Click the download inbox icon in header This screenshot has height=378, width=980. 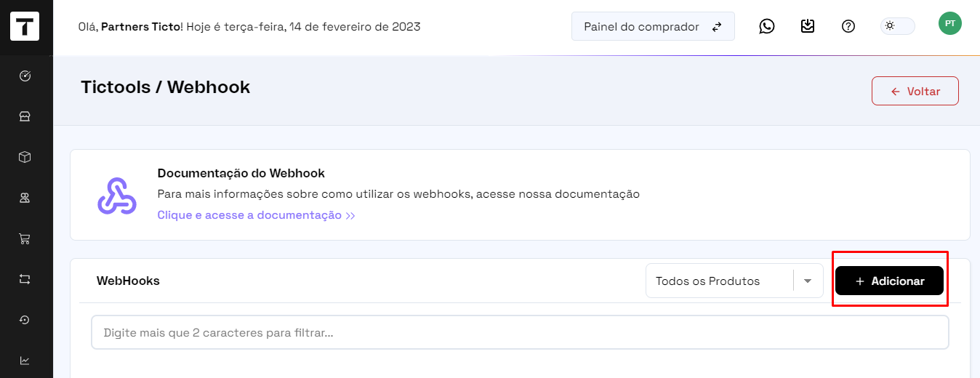(808, 26)
